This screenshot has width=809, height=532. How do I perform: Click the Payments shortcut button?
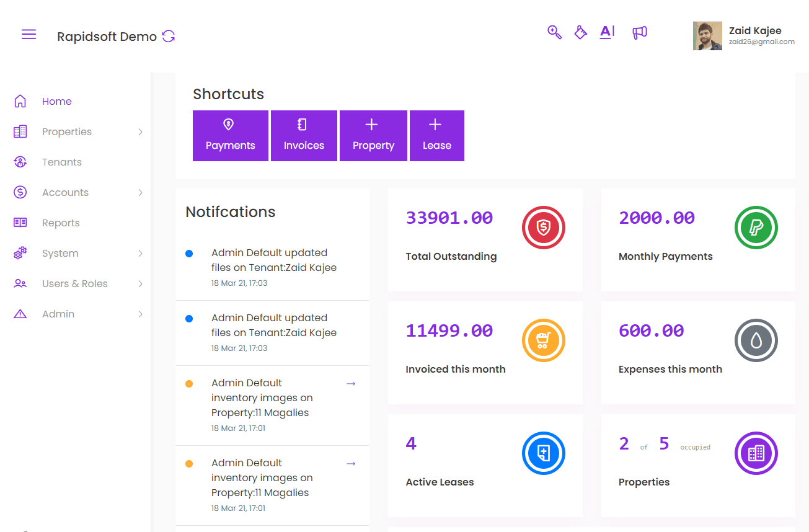231,136
